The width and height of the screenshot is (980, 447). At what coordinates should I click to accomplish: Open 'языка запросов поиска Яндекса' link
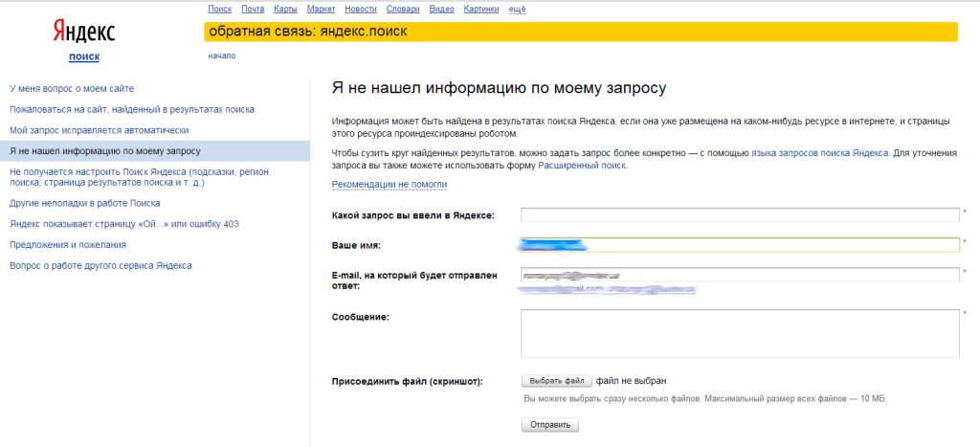819,152
